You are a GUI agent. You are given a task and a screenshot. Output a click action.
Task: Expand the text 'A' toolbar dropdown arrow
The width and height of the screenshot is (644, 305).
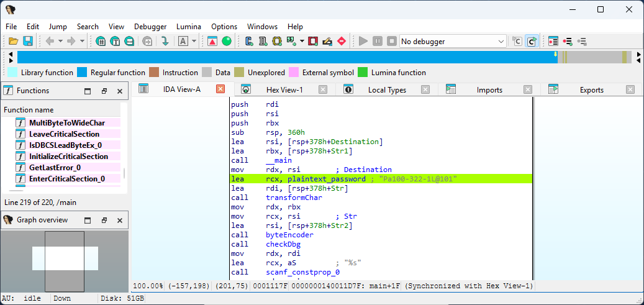194,41
